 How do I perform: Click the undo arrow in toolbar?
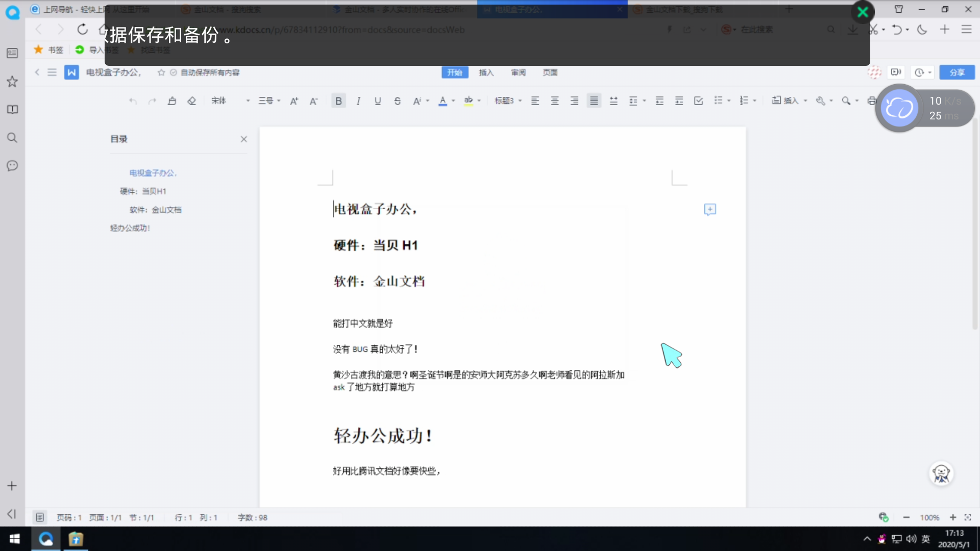click(x=133, y=101)
